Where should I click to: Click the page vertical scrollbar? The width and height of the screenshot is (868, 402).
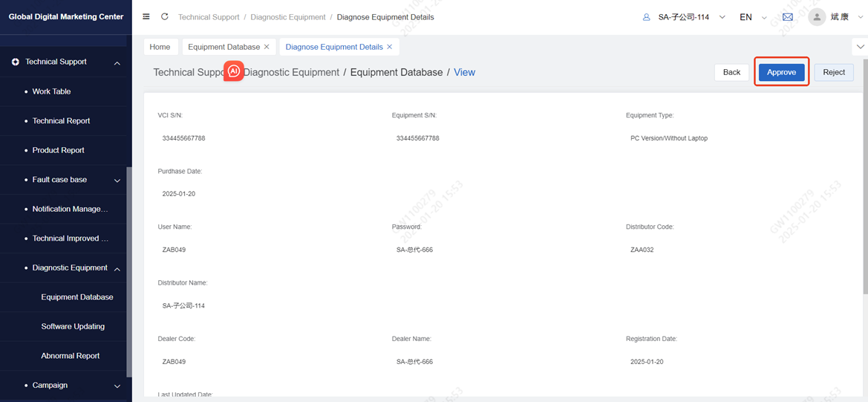coord(864,186)
